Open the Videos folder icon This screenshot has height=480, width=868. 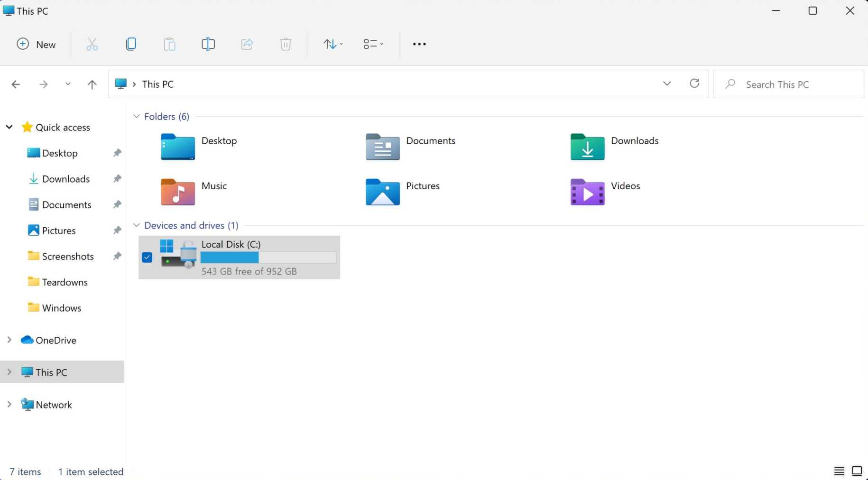point(587,192)
